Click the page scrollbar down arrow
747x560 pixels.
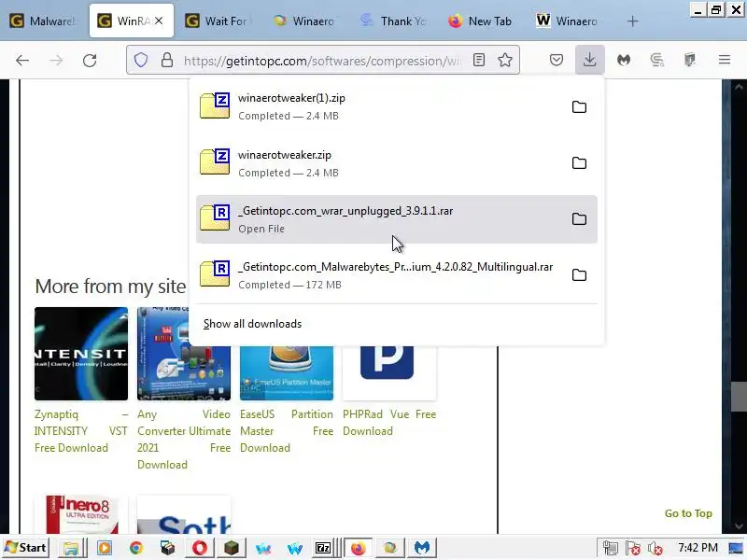[739, 526]
